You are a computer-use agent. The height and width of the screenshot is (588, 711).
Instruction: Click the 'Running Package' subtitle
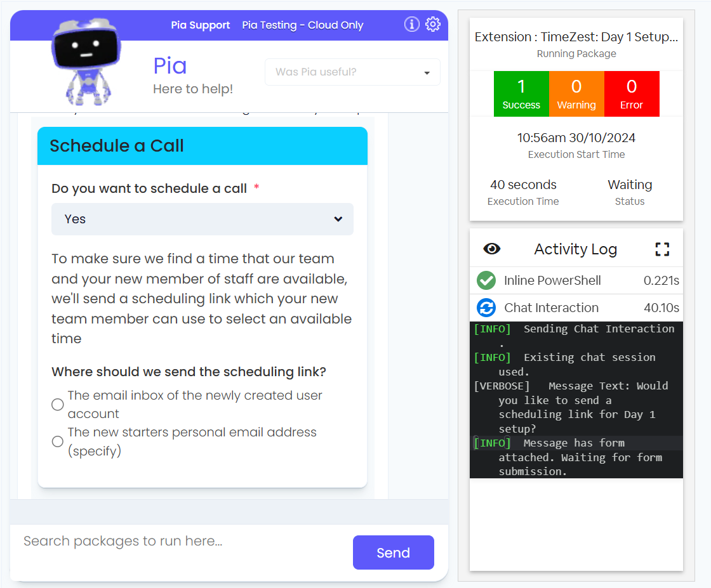[x=576, y=54]
